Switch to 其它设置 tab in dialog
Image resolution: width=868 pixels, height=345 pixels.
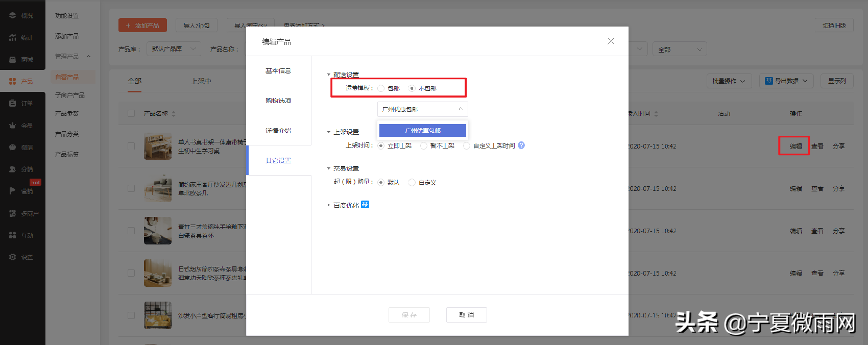(x=278, y=160)
